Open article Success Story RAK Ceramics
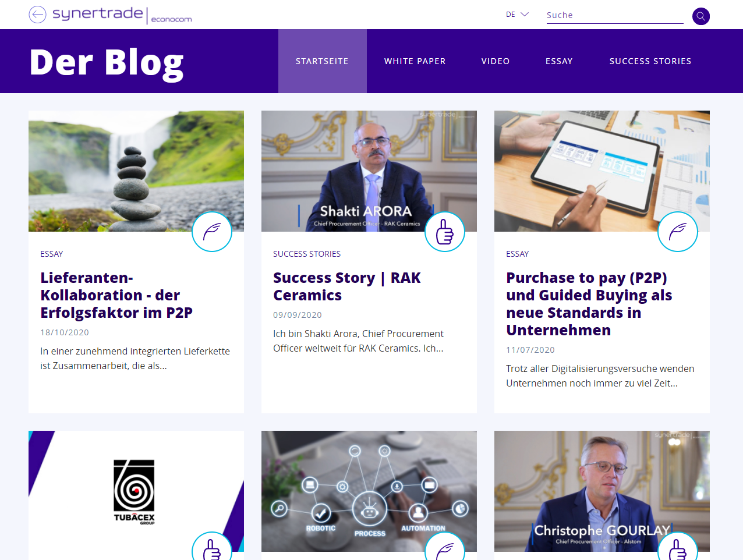The width and height of the screenshot is (743, 560). 347,286
